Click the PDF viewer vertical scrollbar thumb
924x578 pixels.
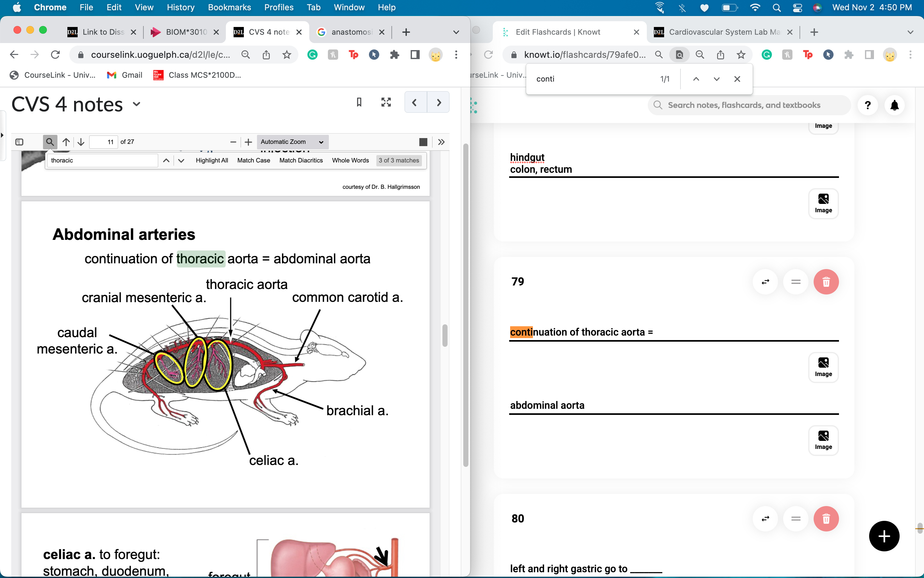pos(445,335)
